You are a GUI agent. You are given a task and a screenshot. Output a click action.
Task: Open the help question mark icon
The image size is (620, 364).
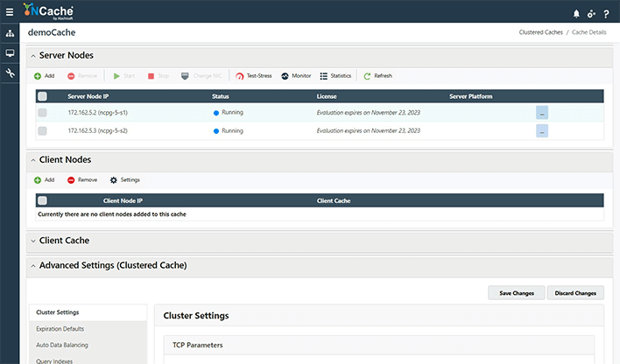tap(606, 14)
